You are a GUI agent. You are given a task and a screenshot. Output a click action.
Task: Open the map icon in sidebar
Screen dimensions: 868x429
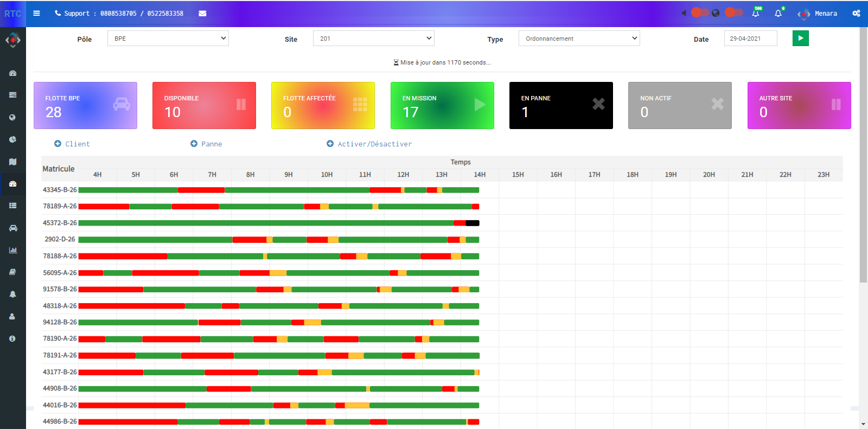pyautogui.click(x=12, y=162)
